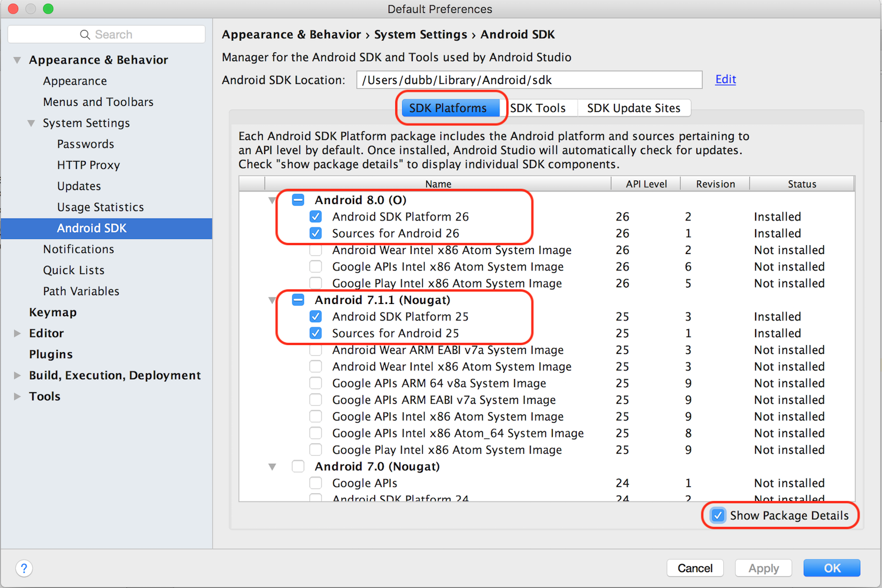Check Android Wear Intel x86 Atom System Image 26
This screenshot has height=588, width=882.
coord(316,250)
